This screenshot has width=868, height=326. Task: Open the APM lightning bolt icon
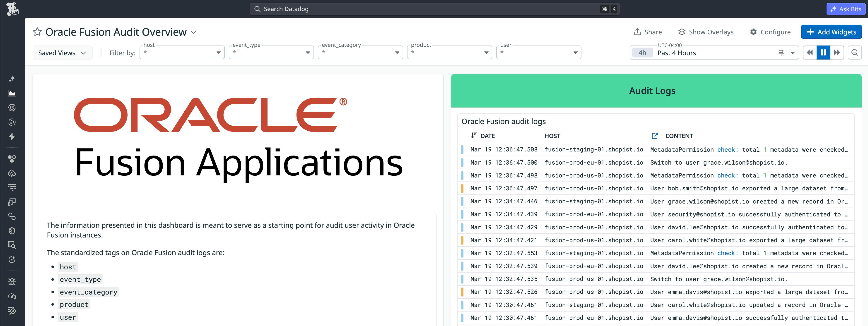click(x=12, y=136)
